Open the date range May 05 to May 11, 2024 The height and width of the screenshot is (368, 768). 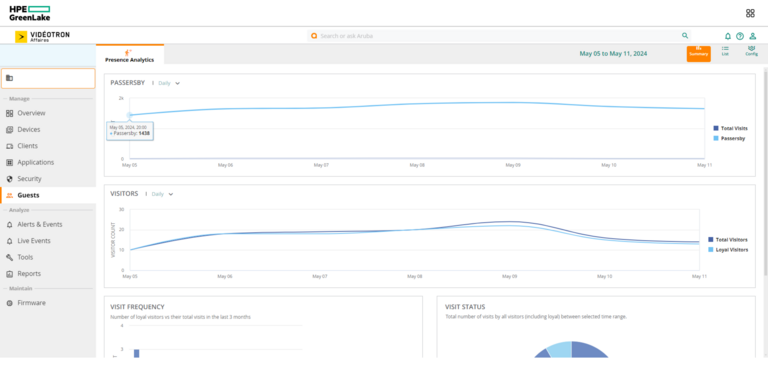coord(613,53)
